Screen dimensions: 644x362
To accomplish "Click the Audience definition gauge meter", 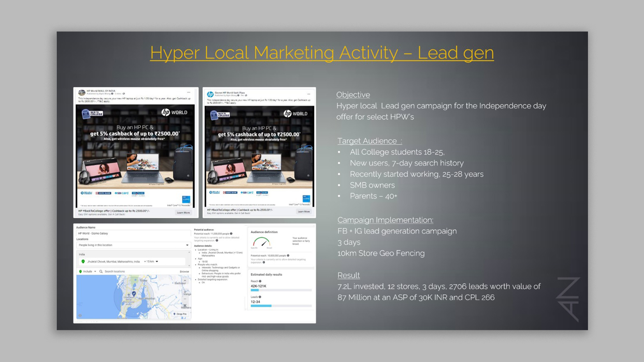I will coord(261,242).
